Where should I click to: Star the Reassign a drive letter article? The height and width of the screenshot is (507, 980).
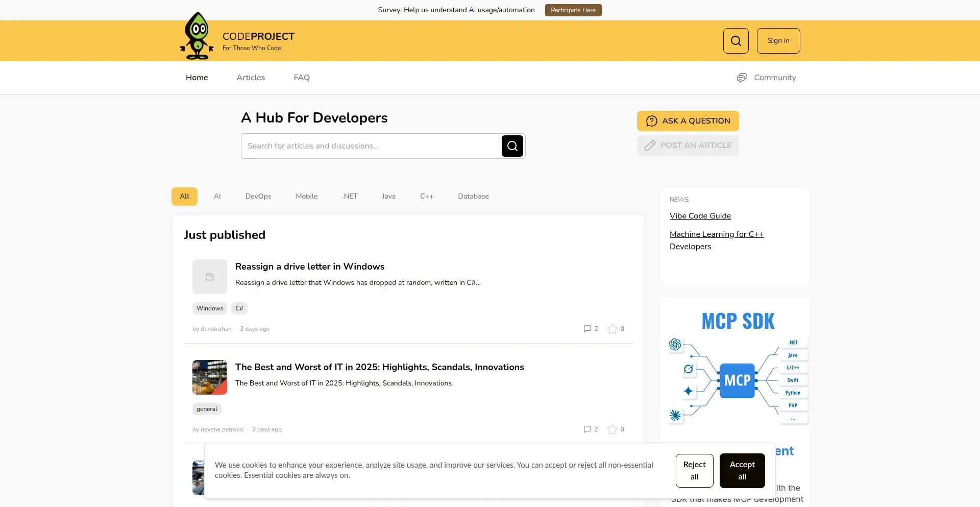tap(612, 329)
